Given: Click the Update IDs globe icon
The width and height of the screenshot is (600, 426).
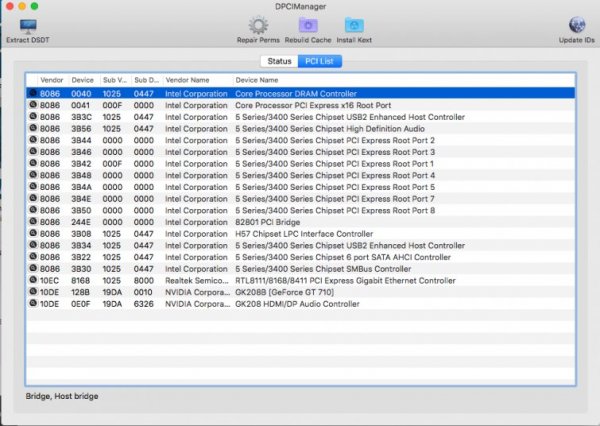Looking at the screenshot, I should (577, 25).
